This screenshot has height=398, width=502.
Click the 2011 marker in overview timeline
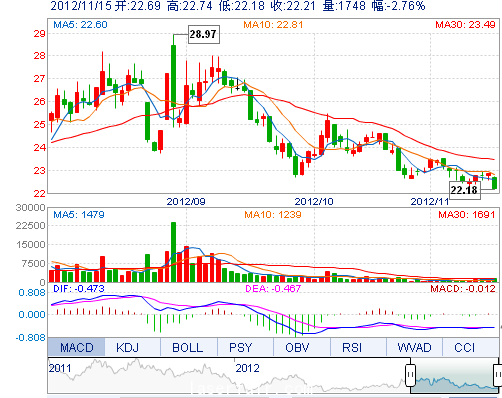click(x=60, y=368)
